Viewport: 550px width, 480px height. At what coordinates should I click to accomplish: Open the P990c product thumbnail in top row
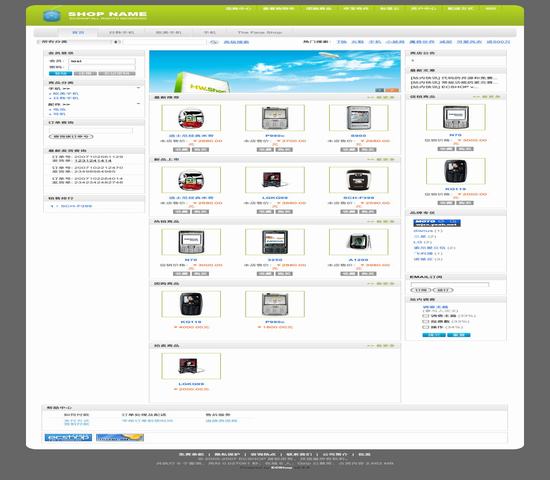[275, 118]
